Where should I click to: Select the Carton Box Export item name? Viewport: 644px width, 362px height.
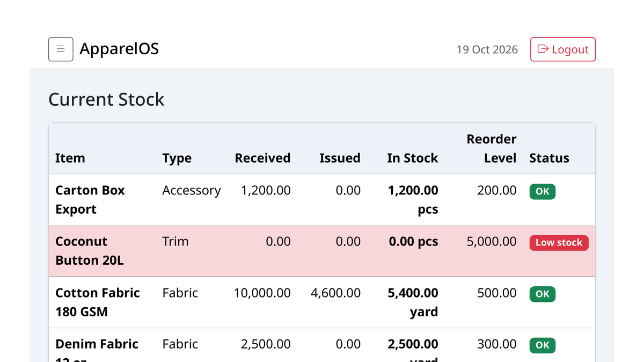pos(90,200)
